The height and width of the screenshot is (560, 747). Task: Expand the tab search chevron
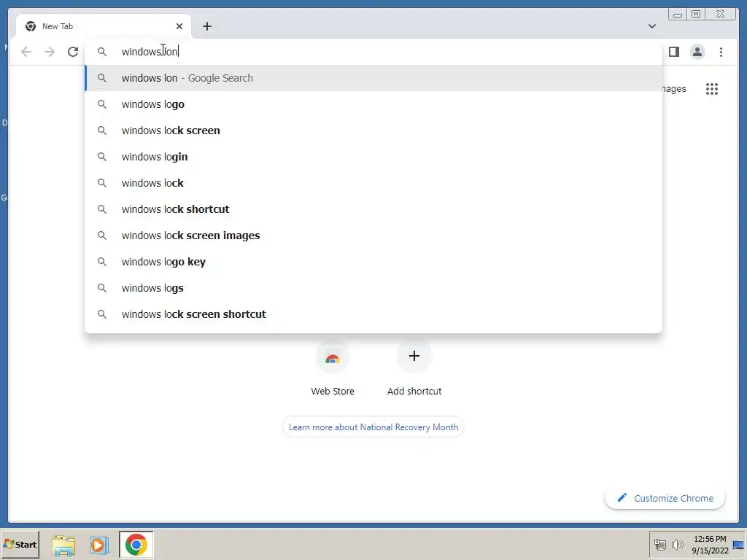[x=651, y=26]
